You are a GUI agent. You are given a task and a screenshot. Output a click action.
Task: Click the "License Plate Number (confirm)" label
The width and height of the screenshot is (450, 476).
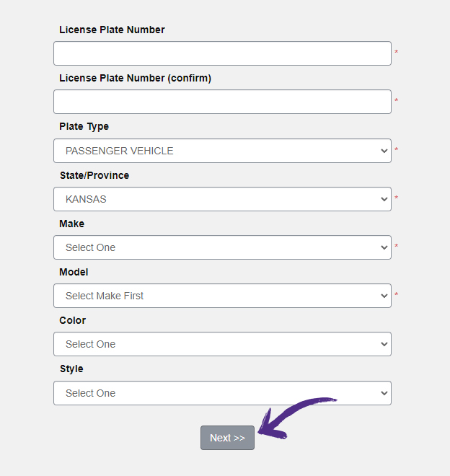coord(135,78)
